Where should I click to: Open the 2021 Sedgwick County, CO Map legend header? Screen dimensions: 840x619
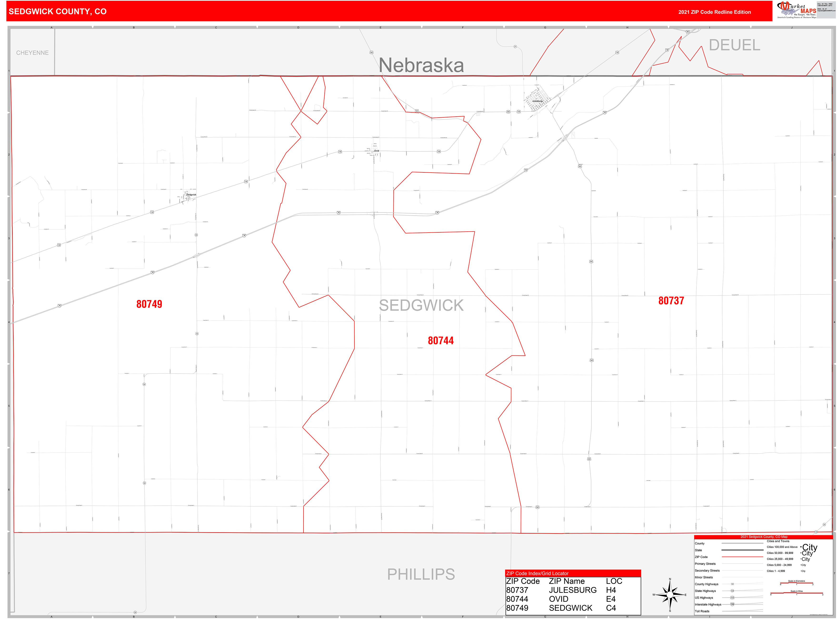tap(764, 537)
